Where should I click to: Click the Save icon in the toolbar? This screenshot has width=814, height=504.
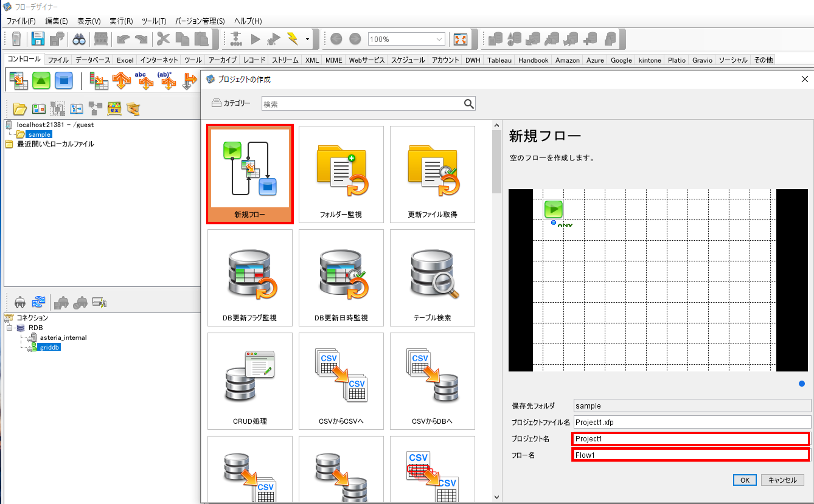pos(38,39)
